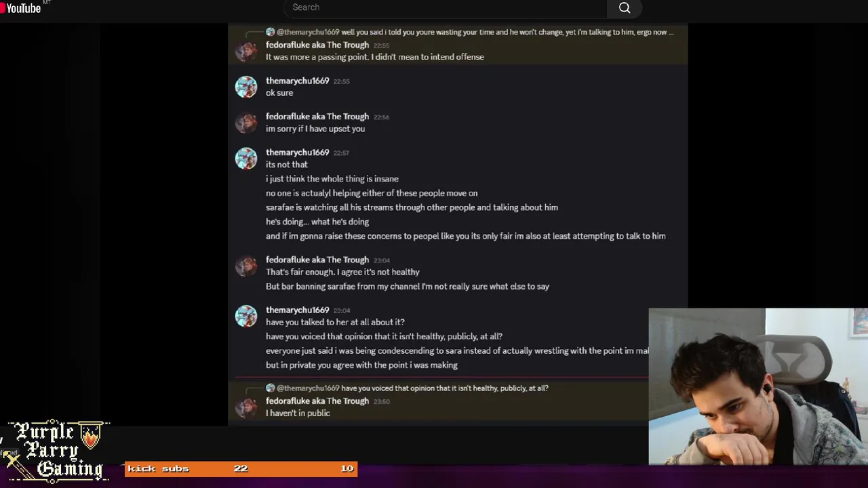Click fedorafluke avatar beside 'I haven't in public'
Image resolution: width=868 pixels, height=488 pixels.
pyautogui.click(x=246, y=407)
